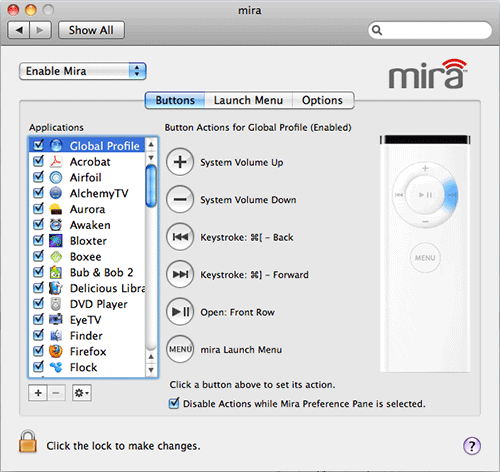Click the Awaken alarm clock icon
The height and width of the screenshot is (472, 500).
pyautogui.click(x=56, y=225)
